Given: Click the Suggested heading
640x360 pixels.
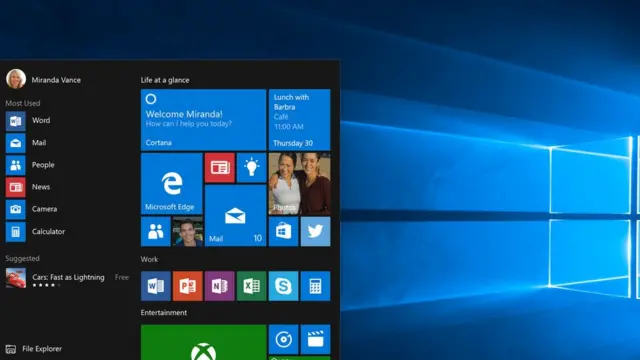Looking at the screenshot, I should tap(22, 258).
